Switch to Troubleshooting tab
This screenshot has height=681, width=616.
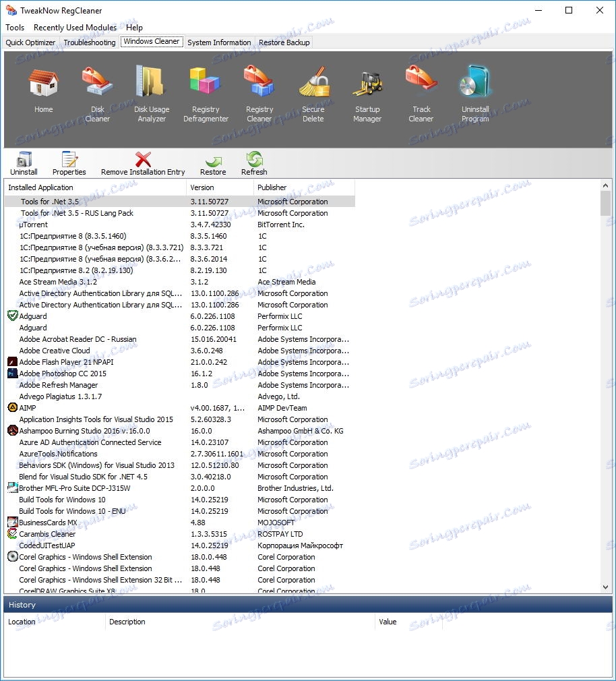pos(90,42)
